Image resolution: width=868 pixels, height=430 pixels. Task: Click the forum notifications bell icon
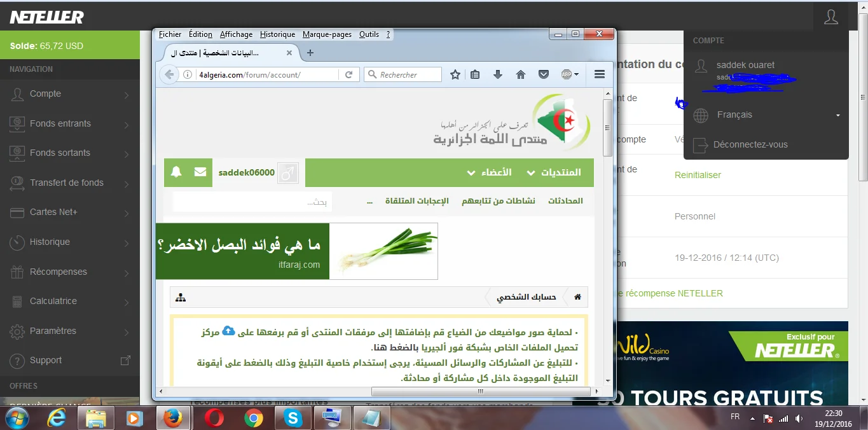coord(177,172)
